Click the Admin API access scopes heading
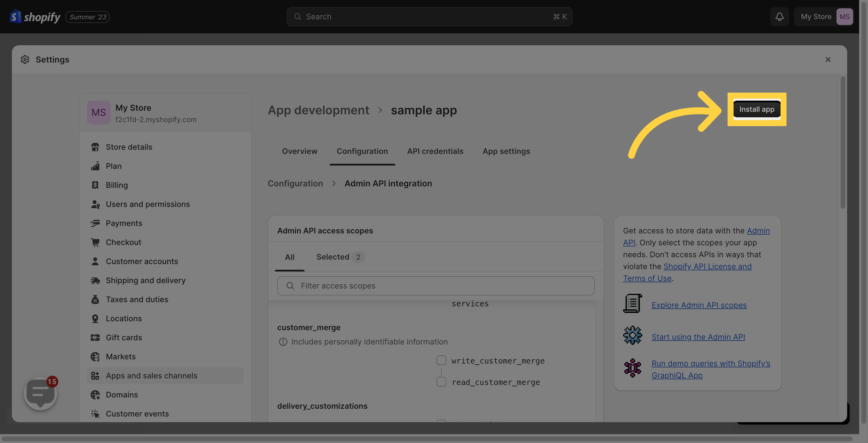Screen dimensions: 868x443 coord(325,231)
